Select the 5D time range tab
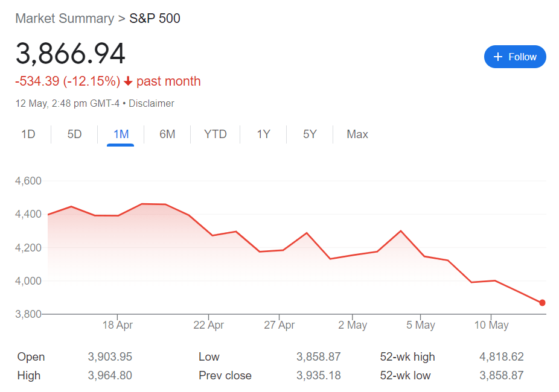This screenshot has width=559, height=392. (x=74, y=134)
